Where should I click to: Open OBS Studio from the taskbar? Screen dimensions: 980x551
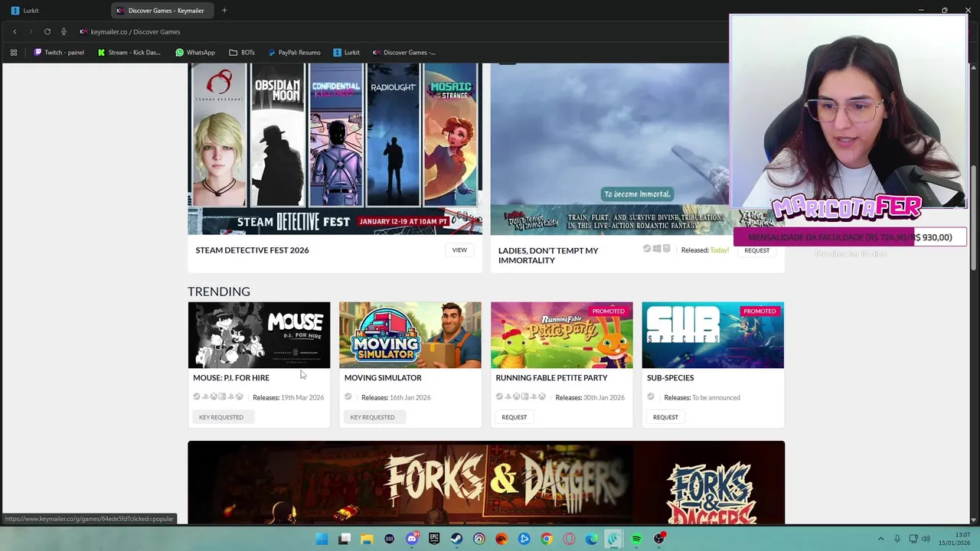[659, 539]
